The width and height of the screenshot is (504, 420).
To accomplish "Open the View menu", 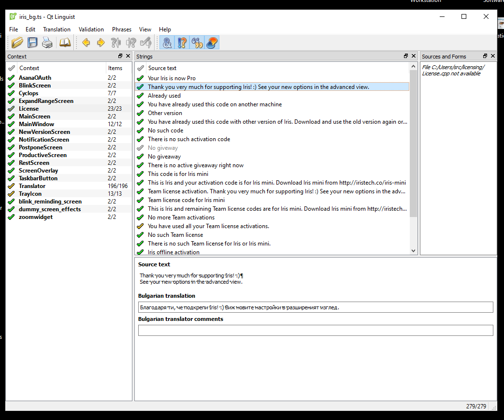I will [145, 29].
